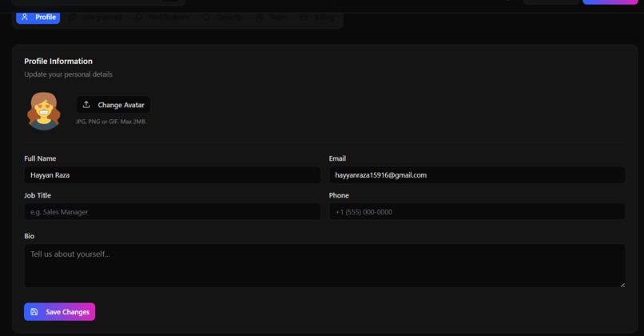Open the Notifications tab

click(163, 18)
